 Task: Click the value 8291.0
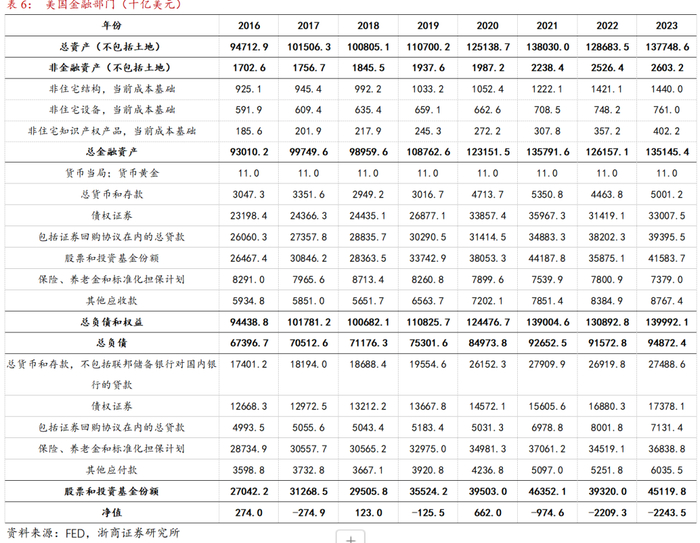click(x=248, y=280)
